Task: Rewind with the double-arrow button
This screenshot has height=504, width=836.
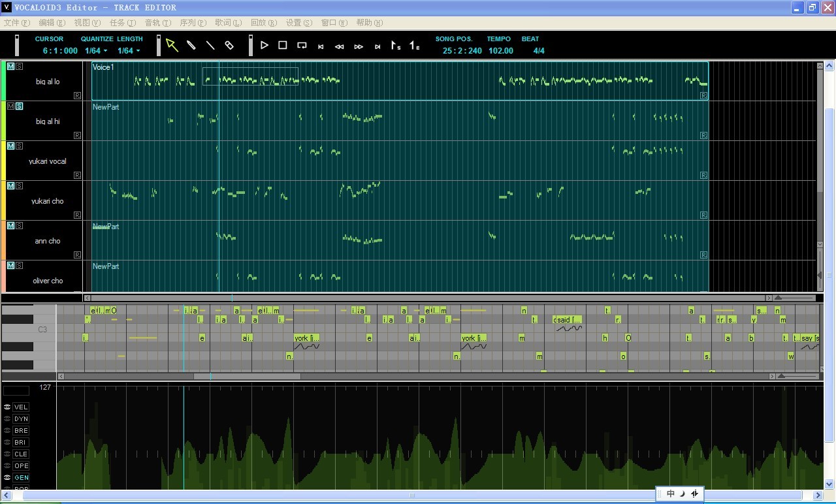Action: click(340, 46)
